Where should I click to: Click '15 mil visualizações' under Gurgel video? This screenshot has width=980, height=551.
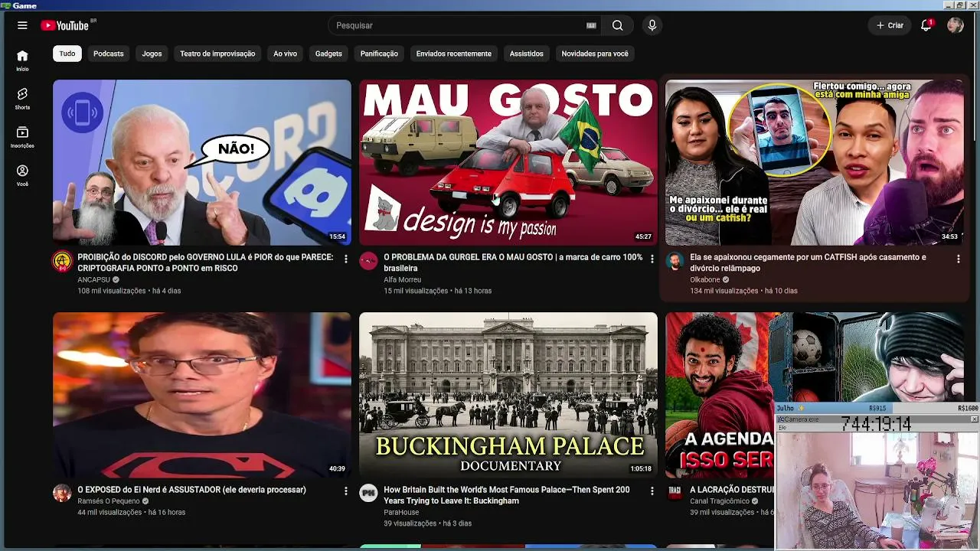click(416, 291)
